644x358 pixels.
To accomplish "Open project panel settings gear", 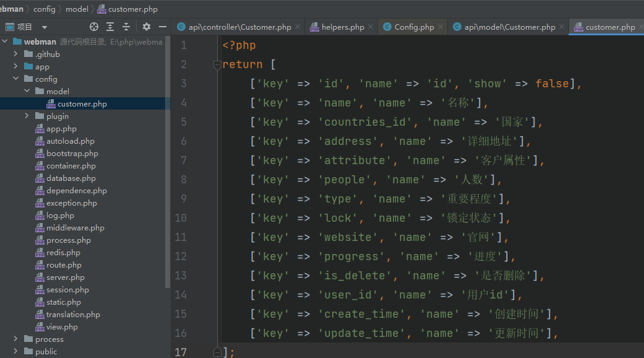I will pos(146,27).
